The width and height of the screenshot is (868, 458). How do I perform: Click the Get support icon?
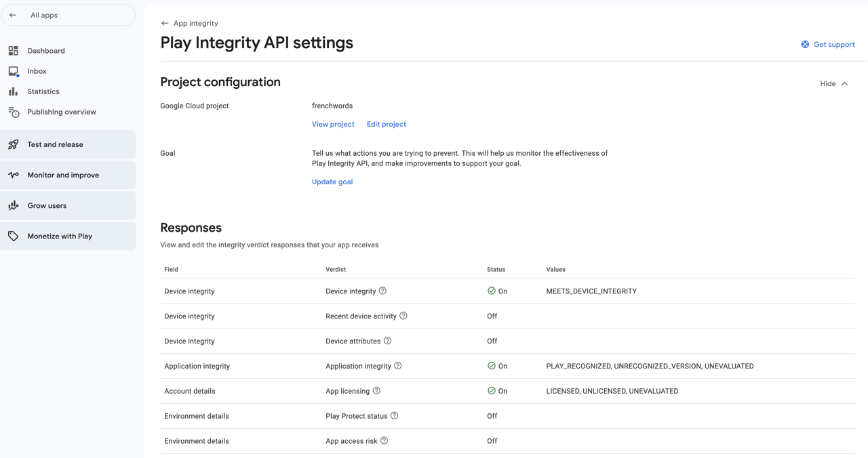coord(804,44)
